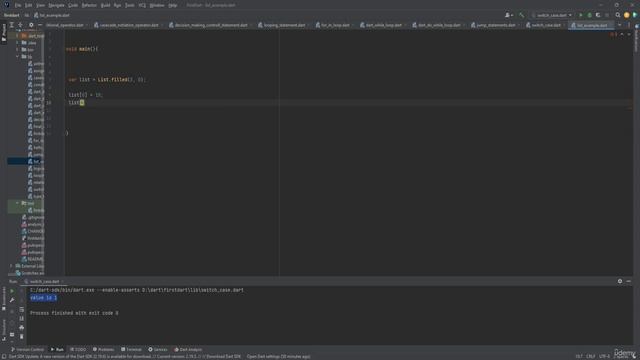Screen dimensions: 640x360
Task: Open Dart Analysis tool window
Action: [x=188, y=349]
